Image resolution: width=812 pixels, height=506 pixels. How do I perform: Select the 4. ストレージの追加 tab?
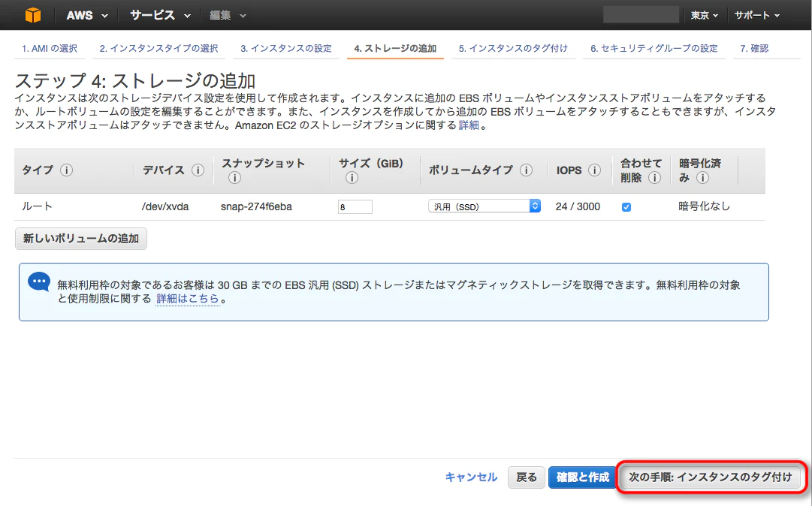click(395, 49)
